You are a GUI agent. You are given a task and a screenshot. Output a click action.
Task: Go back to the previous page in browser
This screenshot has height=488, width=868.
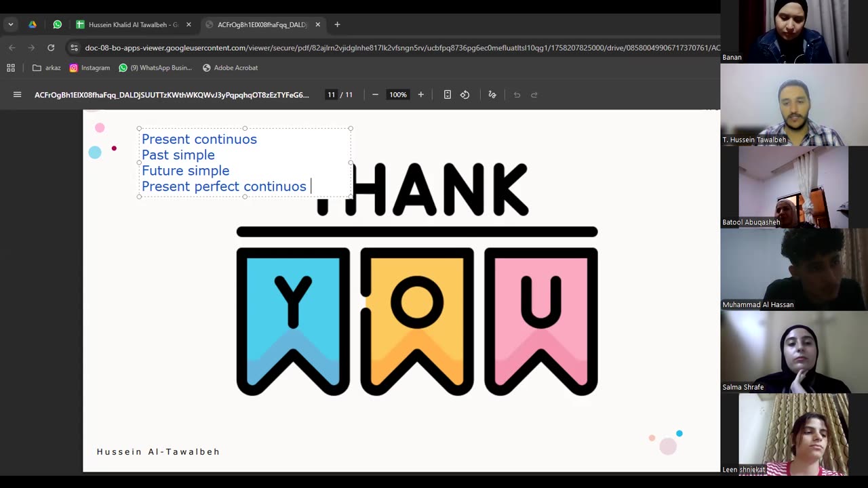click(12, 47)
